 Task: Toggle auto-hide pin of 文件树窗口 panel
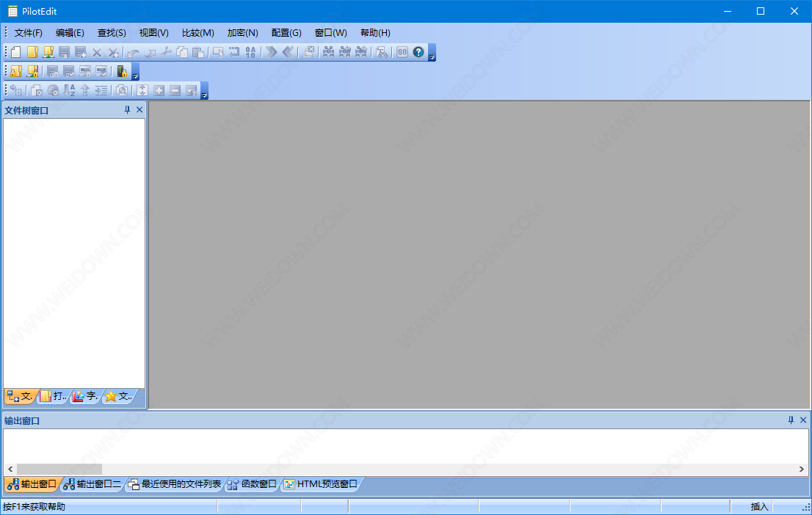[128, 110]
